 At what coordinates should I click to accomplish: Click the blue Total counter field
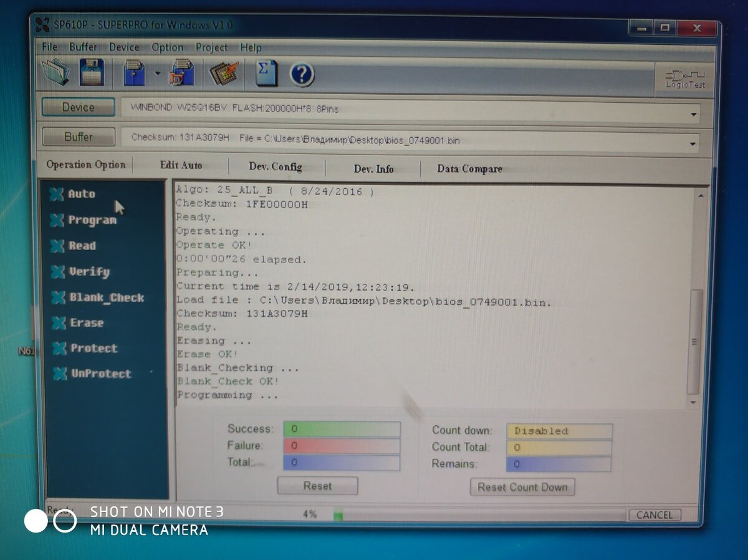tap(342, 463)
